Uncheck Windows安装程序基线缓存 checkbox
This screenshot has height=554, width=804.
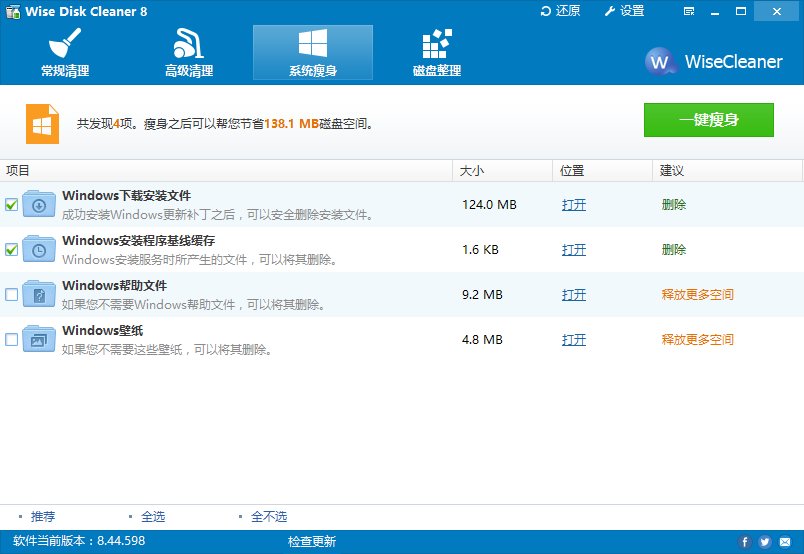point(11,250)
